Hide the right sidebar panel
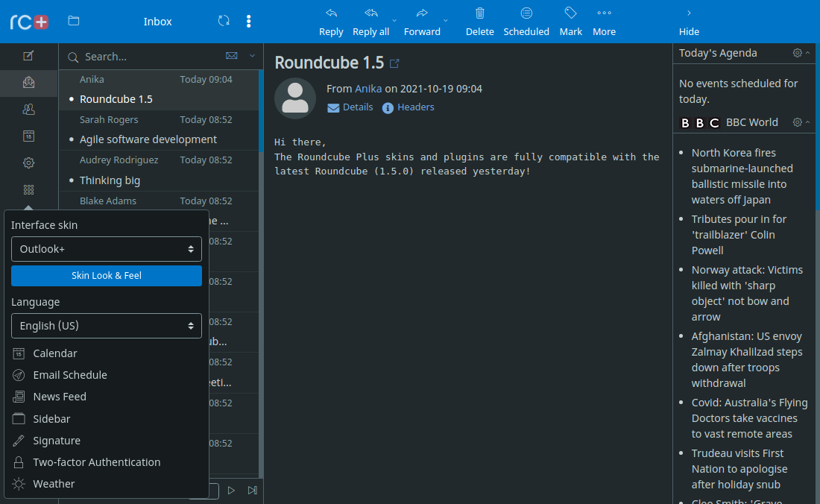 click(x=689, y=22)
